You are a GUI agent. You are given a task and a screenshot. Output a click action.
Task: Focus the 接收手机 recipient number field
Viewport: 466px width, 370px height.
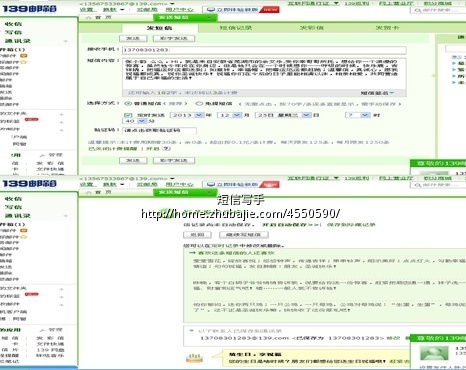point(264,50)
